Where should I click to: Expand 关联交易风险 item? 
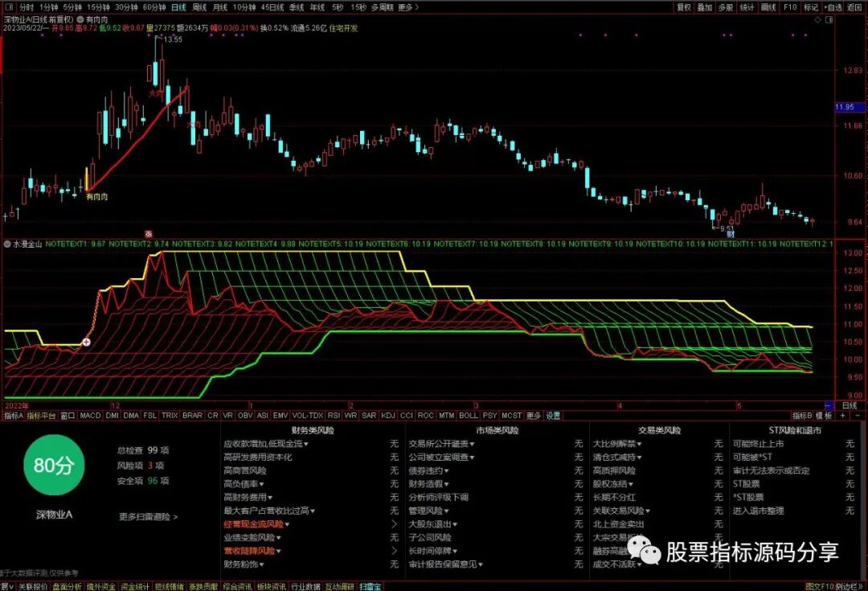[621, 511]
